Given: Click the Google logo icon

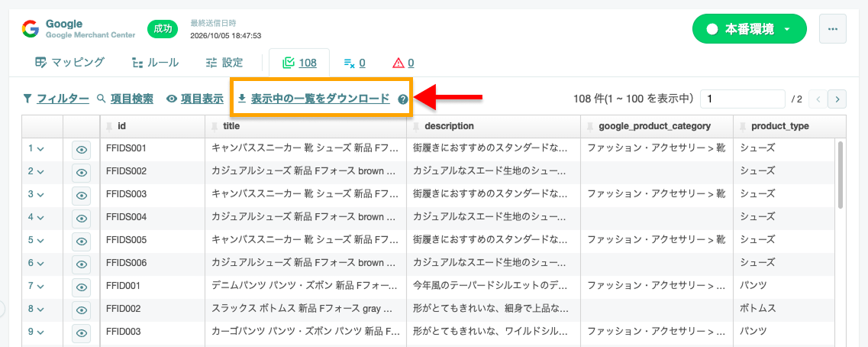Looking at the screenshot, I should [x=31, y=29].
